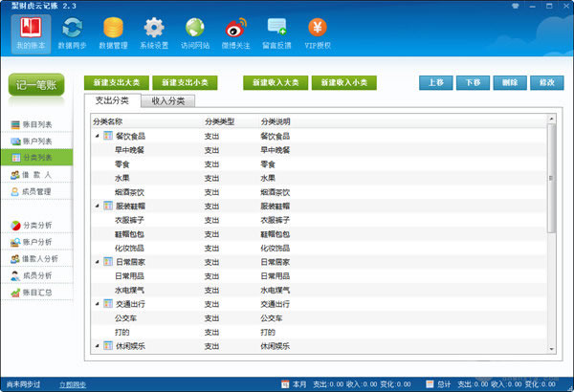Open the title bar skin menu icon

[x=516, y=6]
